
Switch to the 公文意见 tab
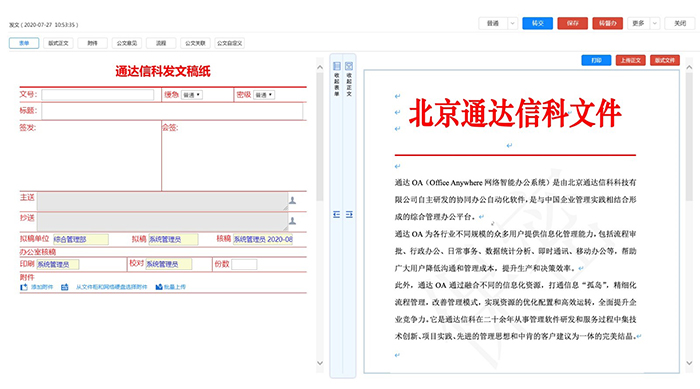[x=127, y=43]
